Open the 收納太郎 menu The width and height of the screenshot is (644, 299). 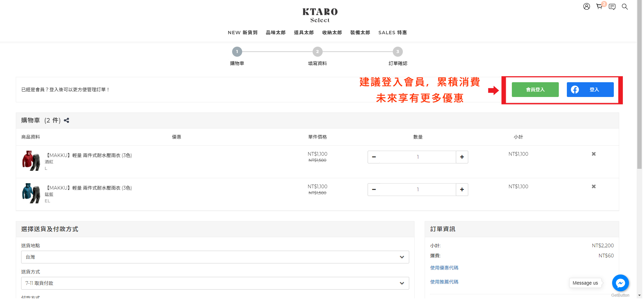coord(332,33)
